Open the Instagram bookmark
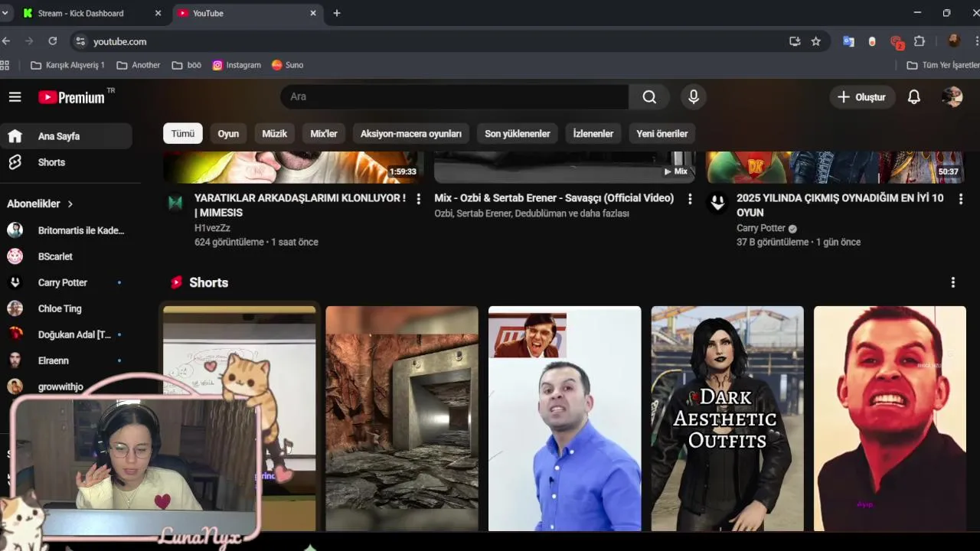This screenshot has width=980, height=551. coord(237,65)
